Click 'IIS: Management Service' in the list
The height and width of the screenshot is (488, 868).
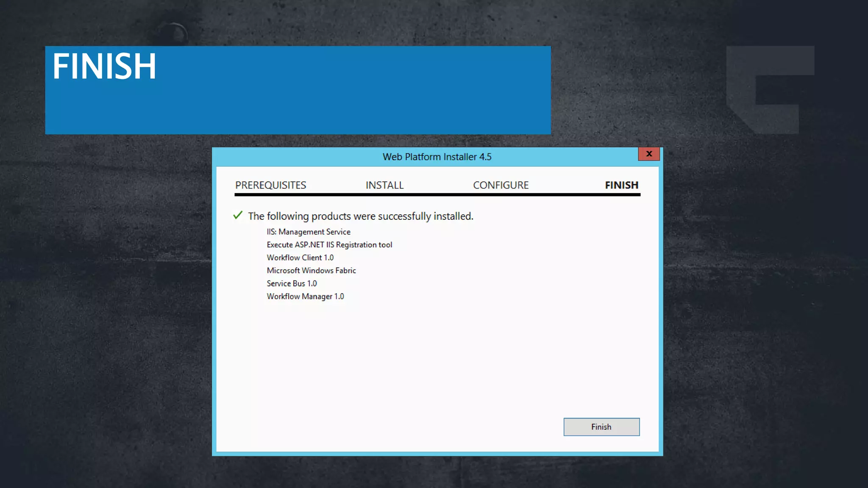point(309,232)
